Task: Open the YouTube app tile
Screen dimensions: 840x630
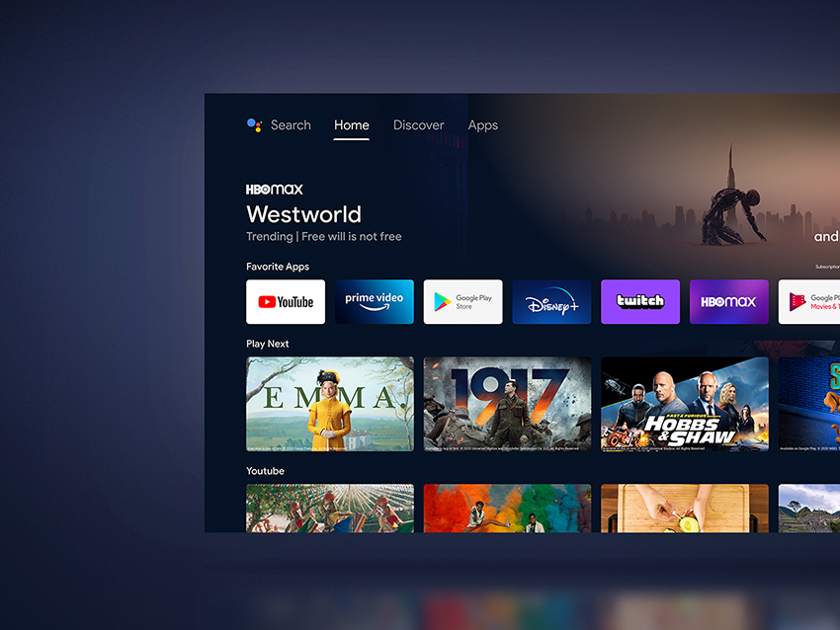Action: point(286,302)
